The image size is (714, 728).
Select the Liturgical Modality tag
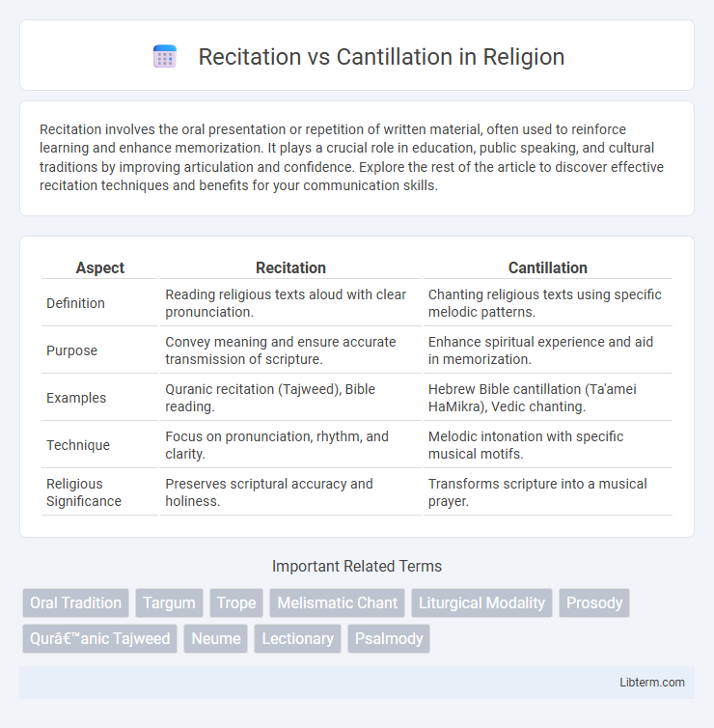[x=481, y=602]
